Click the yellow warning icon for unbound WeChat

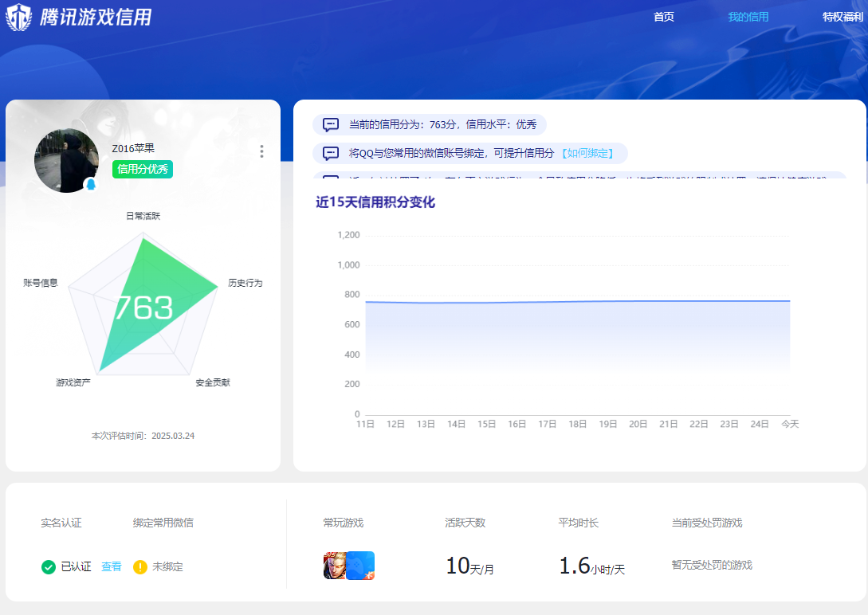pyautogui.click(x=140, y=567)
